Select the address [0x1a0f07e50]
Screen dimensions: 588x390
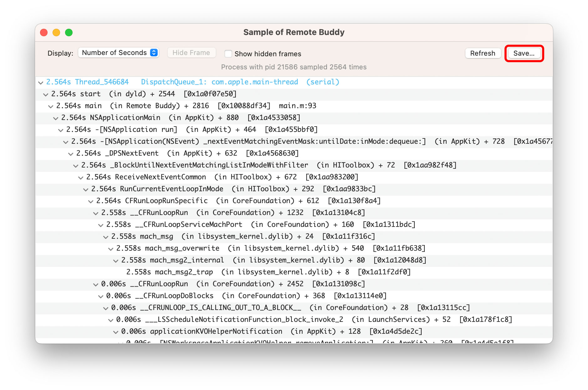point(210,94)
